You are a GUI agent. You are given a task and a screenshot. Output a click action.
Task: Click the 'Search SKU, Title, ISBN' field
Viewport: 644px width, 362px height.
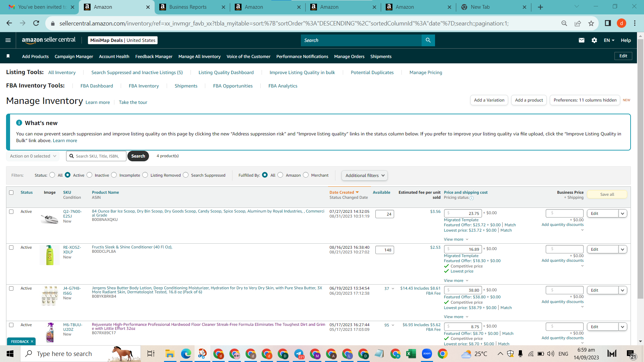tap(97, 156)
